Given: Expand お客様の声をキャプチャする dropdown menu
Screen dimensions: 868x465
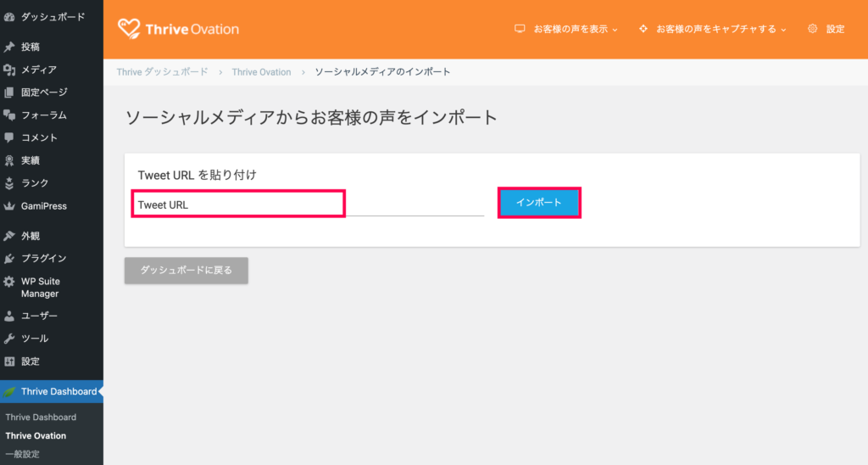Looking at the screenshot, I should (712, 29).
